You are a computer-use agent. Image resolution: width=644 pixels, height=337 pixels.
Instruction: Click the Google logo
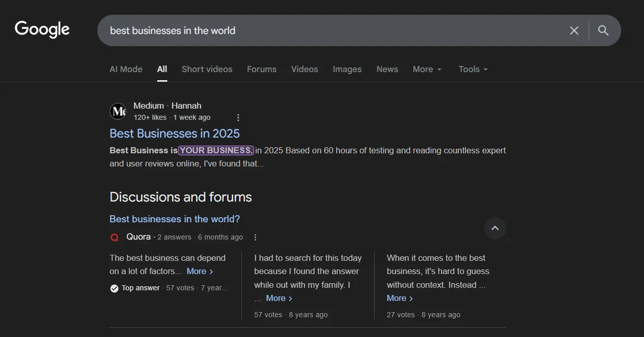pyautogui.click(x=42, y=30)
